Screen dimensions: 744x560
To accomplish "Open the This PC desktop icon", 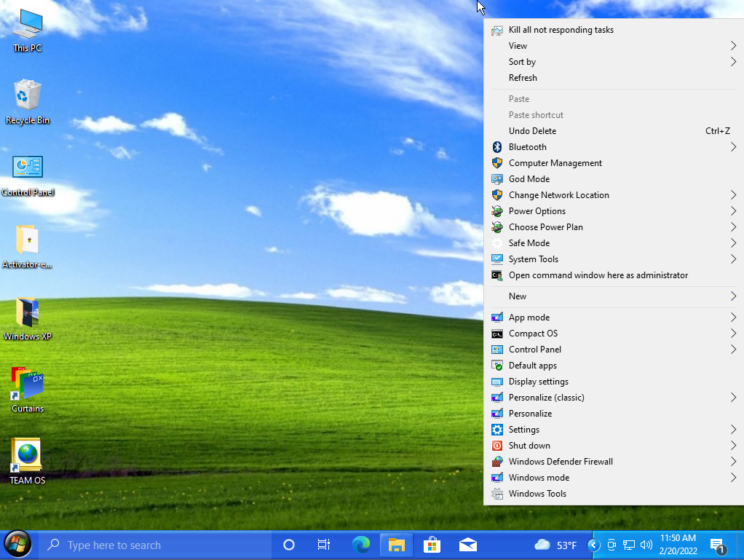I will click(28, 31).
